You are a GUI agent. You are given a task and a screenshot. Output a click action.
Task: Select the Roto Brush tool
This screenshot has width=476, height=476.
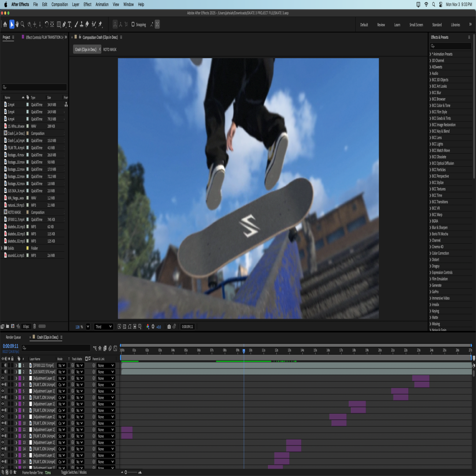coord(94,24)
